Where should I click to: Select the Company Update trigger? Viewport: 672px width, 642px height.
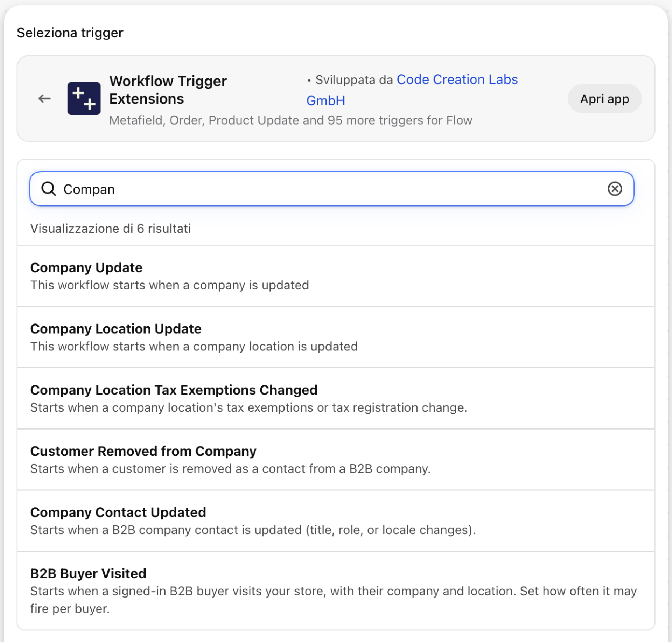pos(336,276)
